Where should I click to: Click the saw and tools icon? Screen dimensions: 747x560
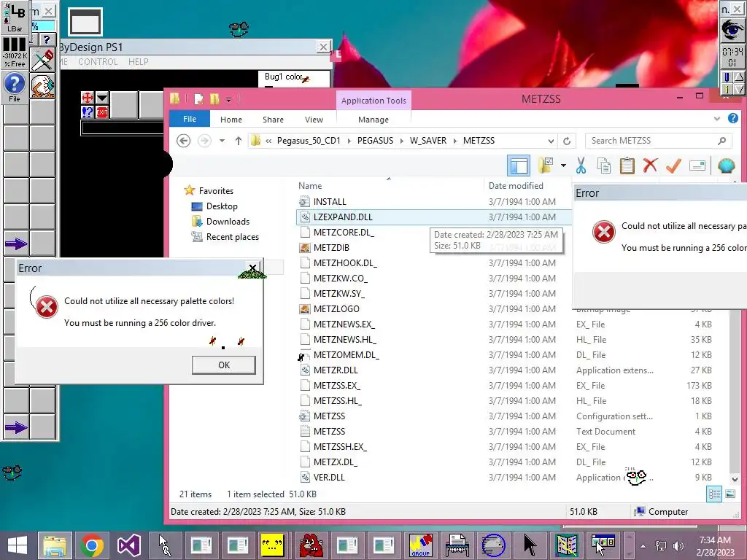tap(43, 60)
